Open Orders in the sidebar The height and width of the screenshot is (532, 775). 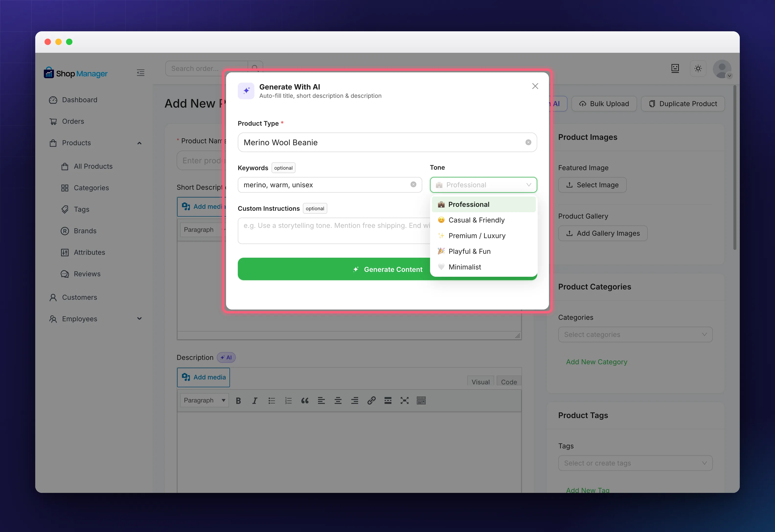pos(73,121)
